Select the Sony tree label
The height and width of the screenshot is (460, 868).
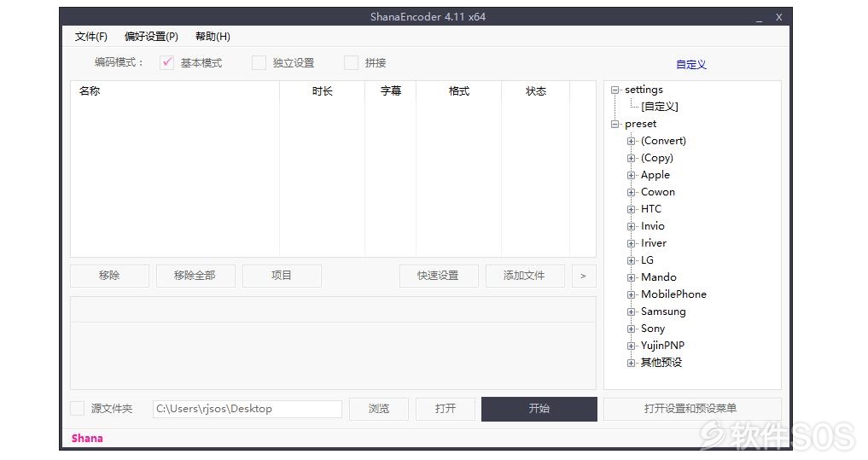click(x=653, y=329)
